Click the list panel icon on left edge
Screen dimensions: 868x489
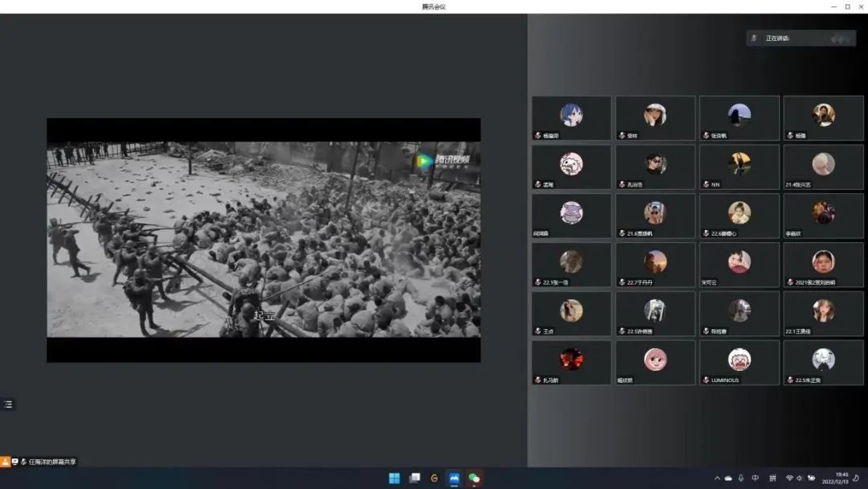(8, 405)
